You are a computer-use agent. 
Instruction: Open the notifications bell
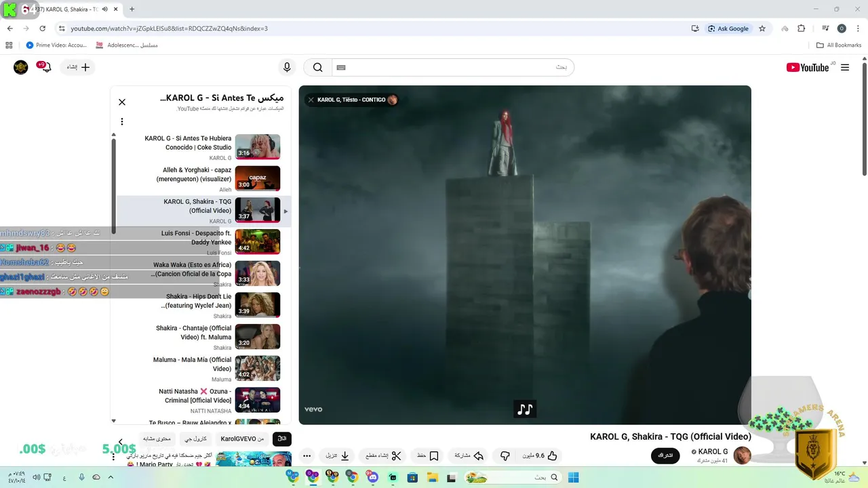[x=45, y=67]
